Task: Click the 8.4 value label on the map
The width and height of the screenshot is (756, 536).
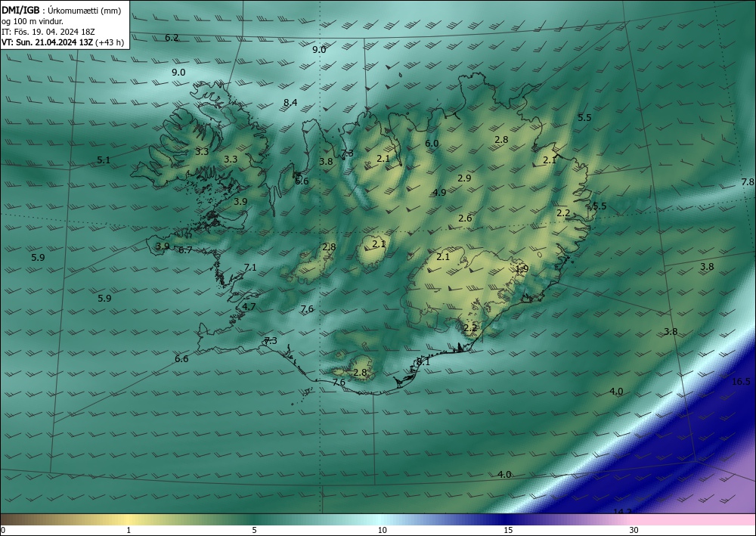Action: [x=290, y=102]
